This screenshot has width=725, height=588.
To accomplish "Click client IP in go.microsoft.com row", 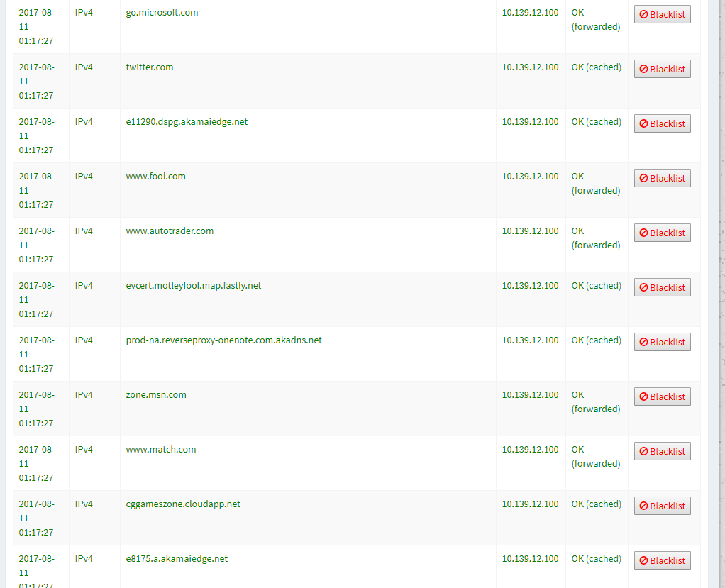I will [530, 13].
